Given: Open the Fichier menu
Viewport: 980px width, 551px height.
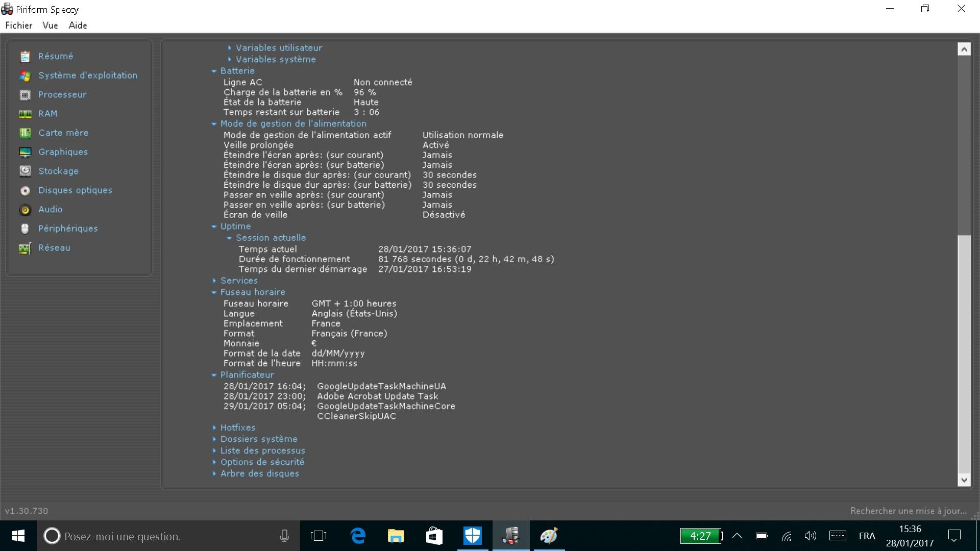Looking at the screenshot, I should (x=19, y=26).
